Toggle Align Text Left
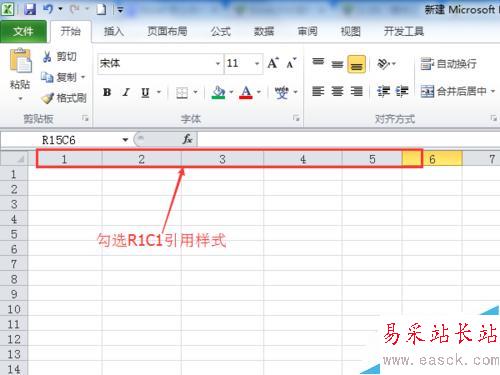The image size is (500, 375). pyautogui.click(x=318, y=91)
